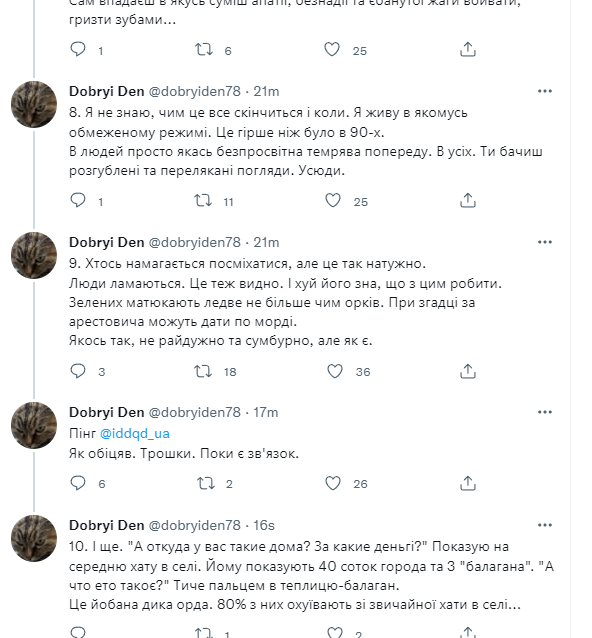Like tweet 8 with 25 likes
This screenshot has height=638, width=592.
332,200
